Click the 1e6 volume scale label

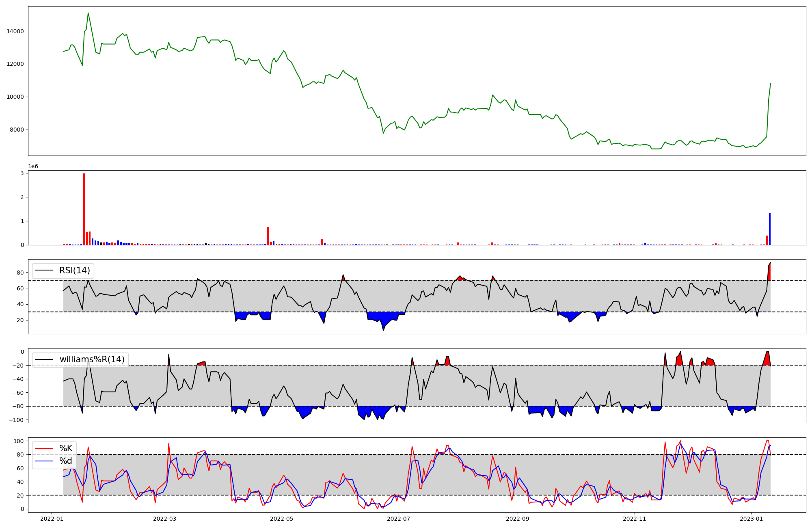tap(33, 167)
